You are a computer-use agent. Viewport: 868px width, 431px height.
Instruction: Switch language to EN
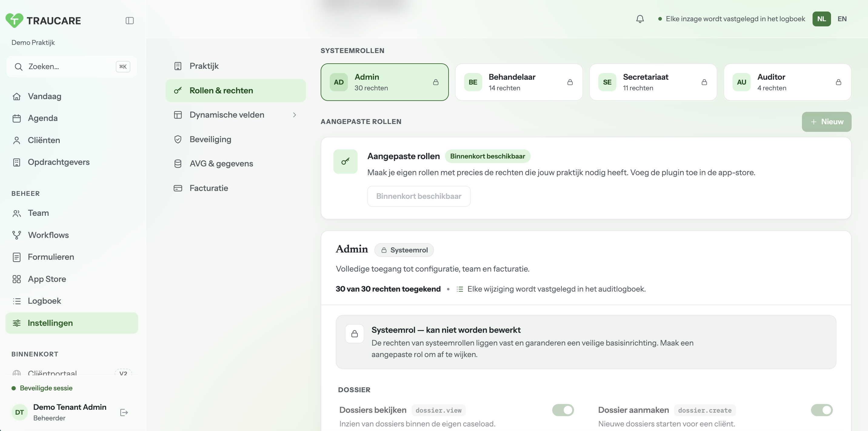click(x=842, y=19)
